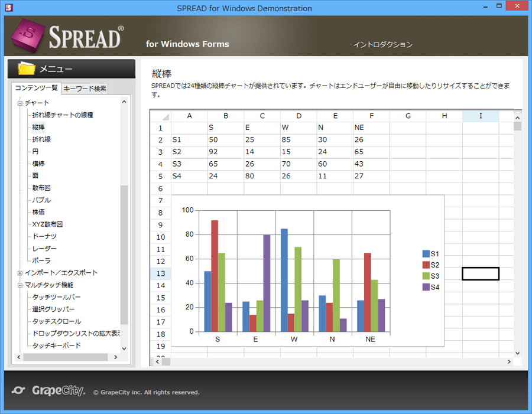Click the spreadsheet horizontal scroll left arrow
Image resolution: width=532 pixels, height=414 pixels.
pyautogui.click(x=157, y=362)
